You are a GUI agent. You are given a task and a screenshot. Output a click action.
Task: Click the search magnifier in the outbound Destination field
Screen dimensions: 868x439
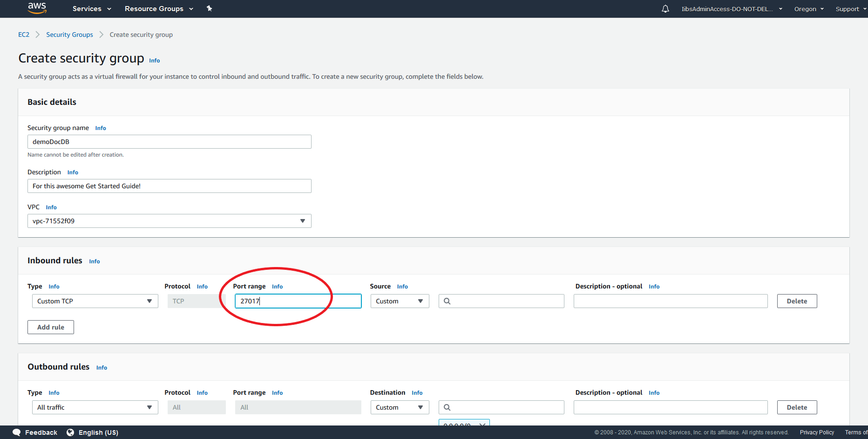pyautogui.click(x=448, y=407)
